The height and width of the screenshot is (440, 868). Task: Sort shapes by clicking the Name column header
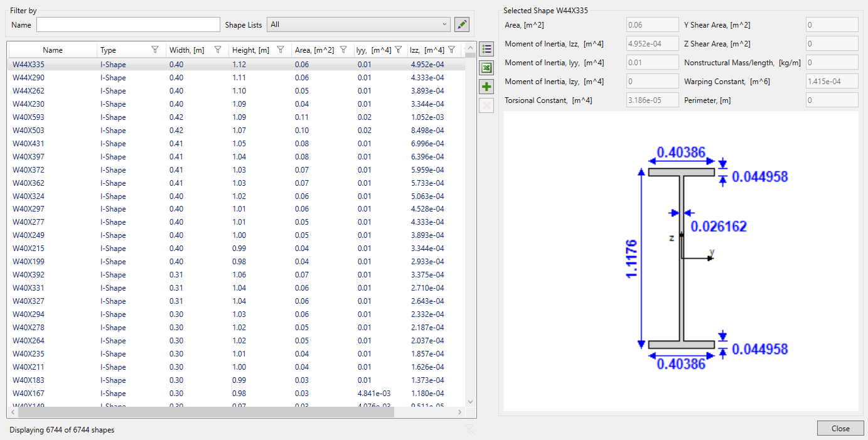click(x=53, y=50)
